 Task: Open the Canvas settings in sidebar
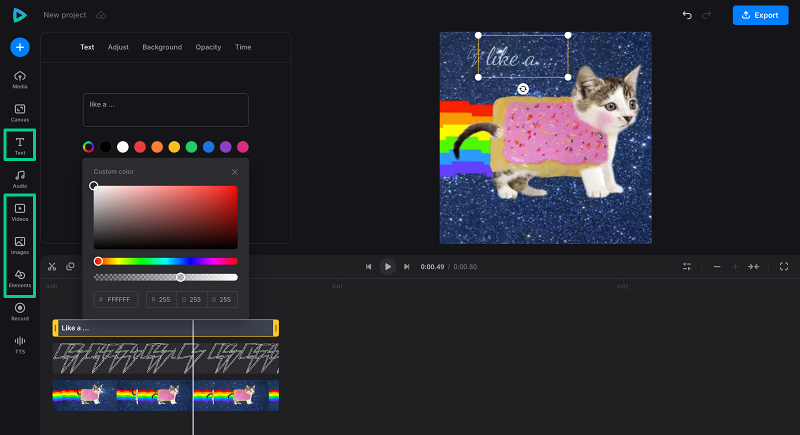[x=20, y=111]
